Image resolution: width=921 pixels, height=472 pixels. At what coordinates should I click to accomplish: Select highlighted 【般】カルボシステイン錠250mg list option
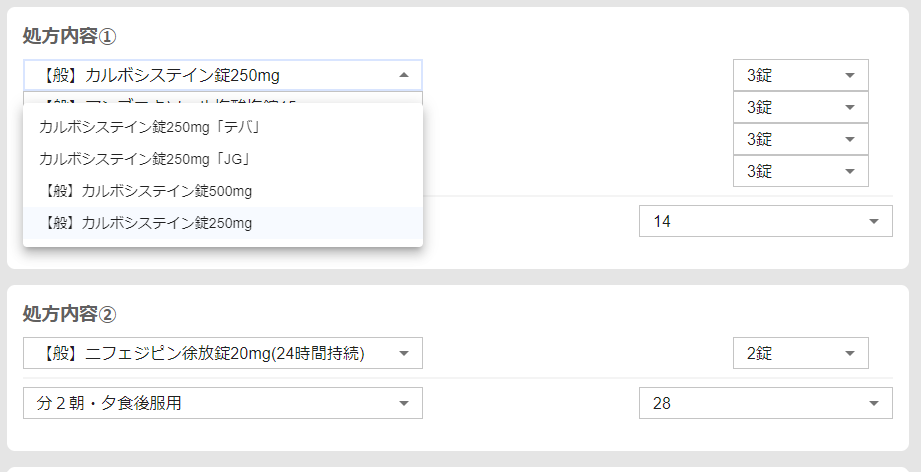click(149, 222)
